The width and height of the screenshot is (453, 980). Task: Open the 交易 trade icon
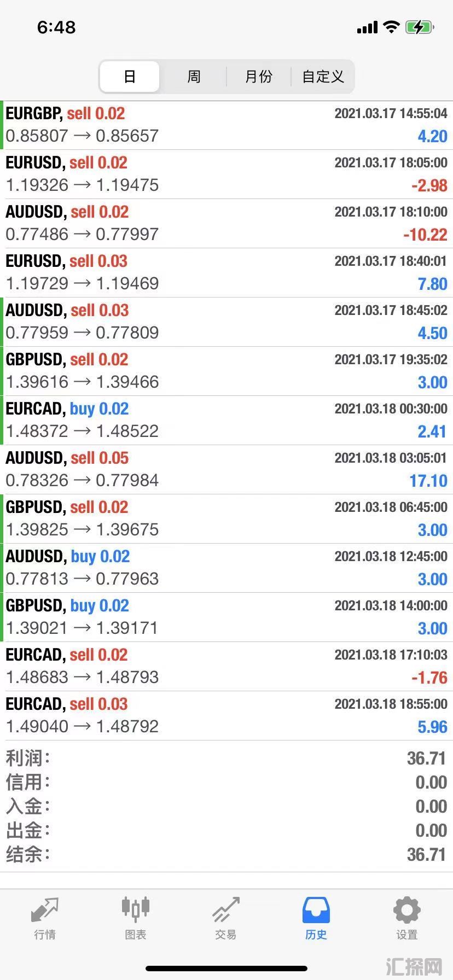pyautogui.click(x=226, y=910)
